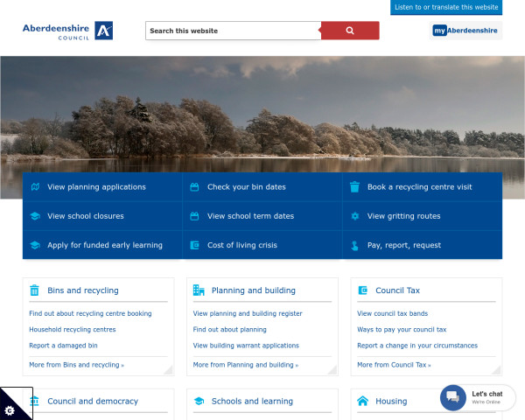Focus the Search this website field
Screen dimensions: 525x420
coord(233,31)
